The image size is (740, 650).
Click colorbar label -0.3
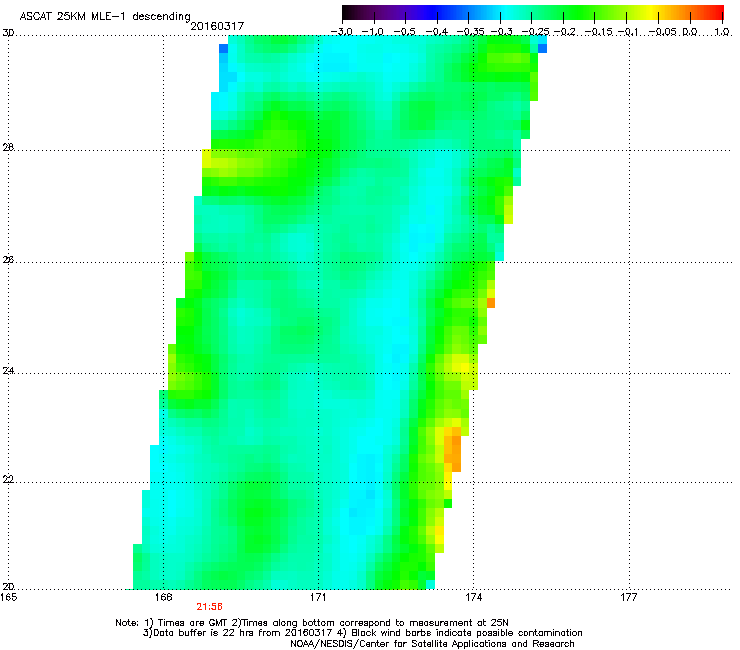pos(501,32)
